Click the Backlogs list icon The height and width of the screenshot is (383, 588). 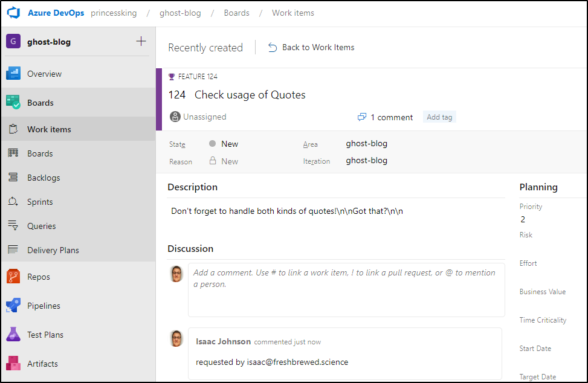[x=13, y=177]
